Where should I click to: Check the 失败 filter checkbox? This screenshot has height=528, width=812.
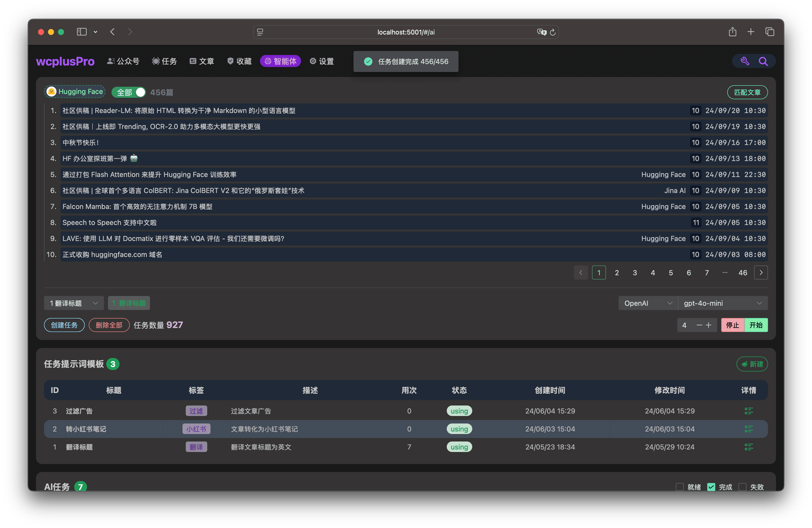pos(742,487)
